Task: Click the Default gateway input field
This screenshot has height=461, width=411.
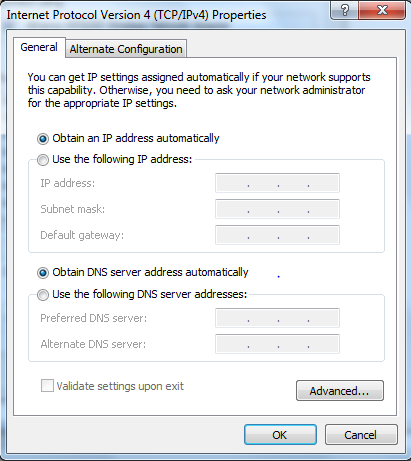Action: pos(277,235)
